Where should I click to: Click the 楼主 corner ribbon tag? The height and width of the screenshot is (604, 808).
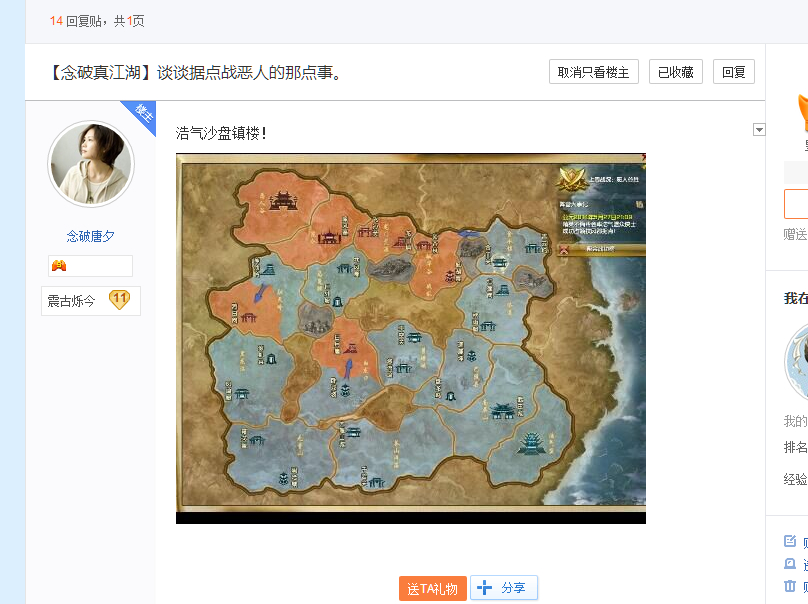[x=143, y=114]
